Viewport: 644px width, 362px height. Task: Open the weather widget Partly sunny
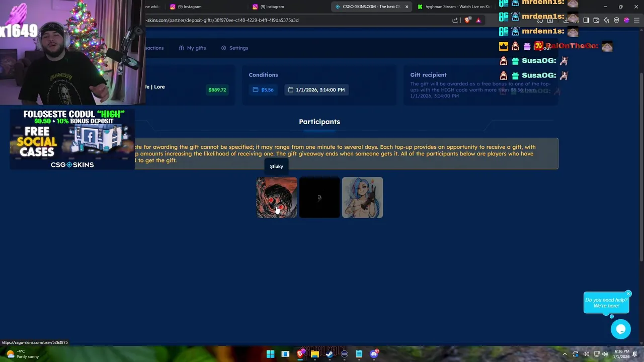click(x=22, y=354)
